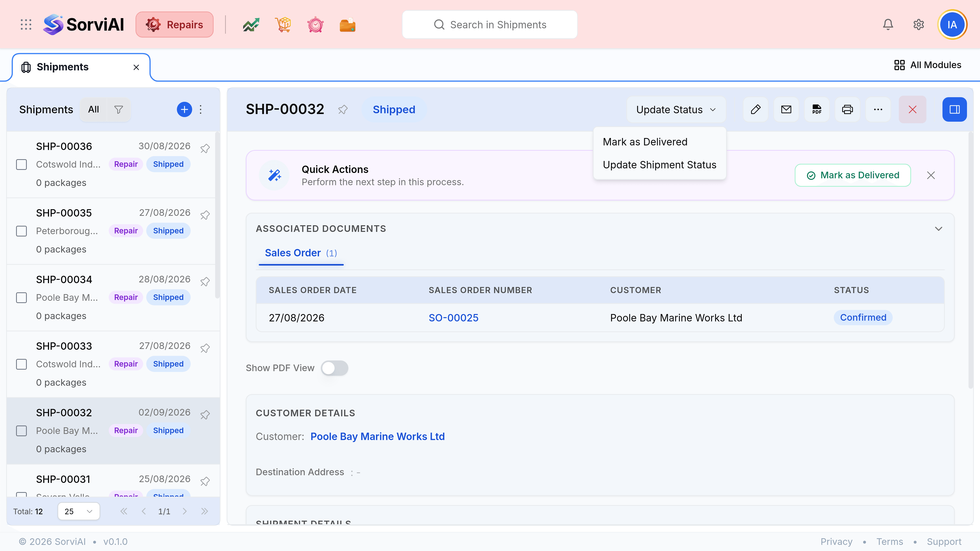Choose Update Shipment Status menu item
The width and height of the screenshot is (980, 551).
pyautogui.click(x=660, y=165)
